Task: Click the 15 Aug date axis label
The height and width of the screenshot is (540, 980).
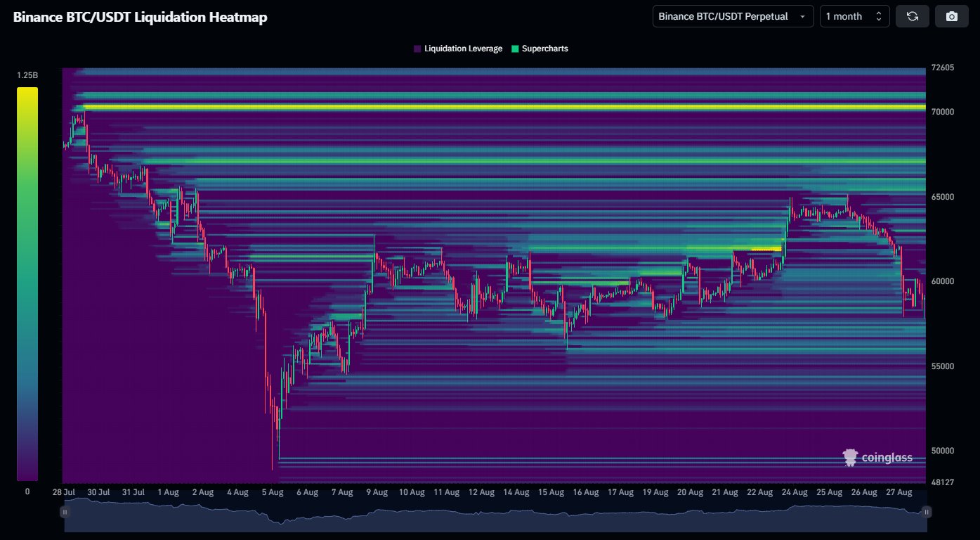Action: (551, 492)
